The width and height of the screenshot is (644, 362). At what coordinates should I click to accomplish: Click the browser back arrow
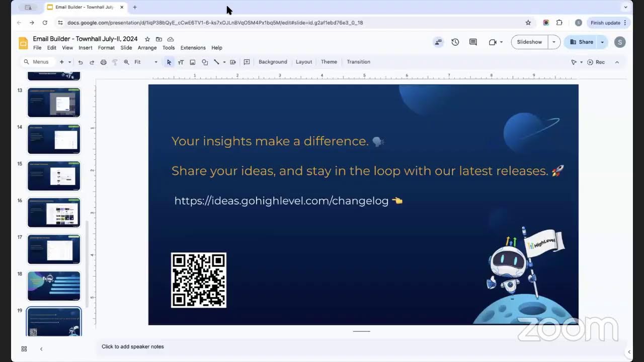coord(19,23)
